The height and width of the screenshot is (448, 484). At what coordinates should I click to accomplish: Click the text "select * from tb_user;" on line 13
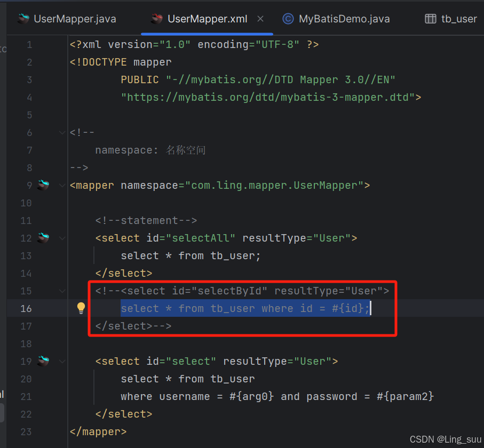[x=191, y=256]
